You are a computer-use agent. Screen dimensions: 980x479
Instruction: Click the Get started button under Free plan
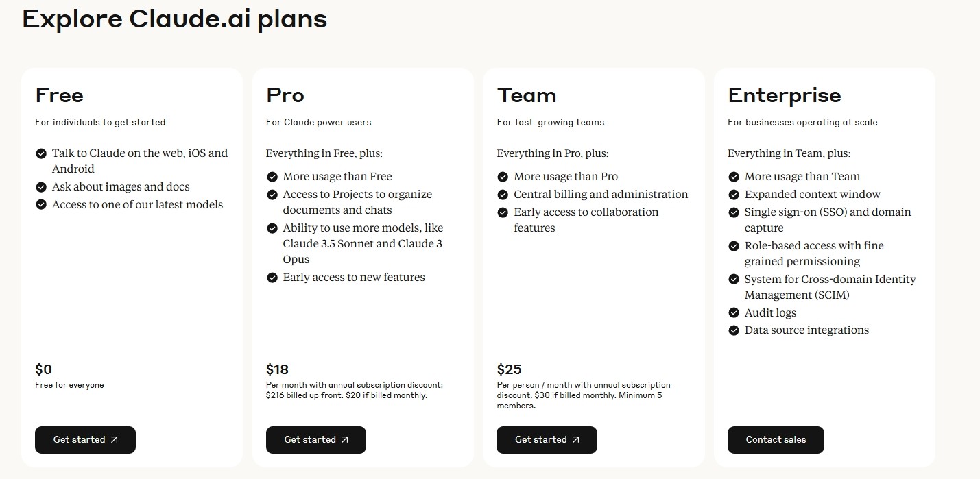tap(85, 440)
